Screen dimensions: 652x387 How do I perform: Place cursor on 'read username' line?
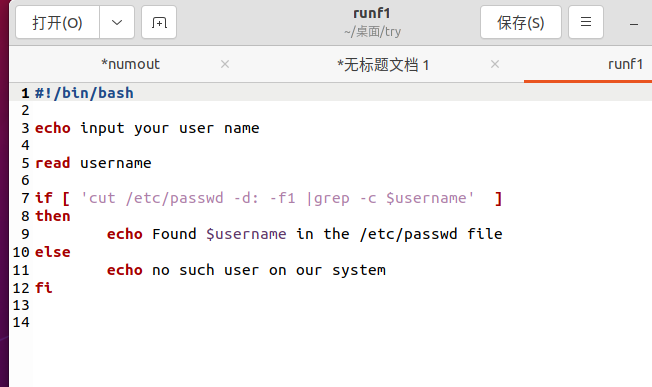pos(93,163)
